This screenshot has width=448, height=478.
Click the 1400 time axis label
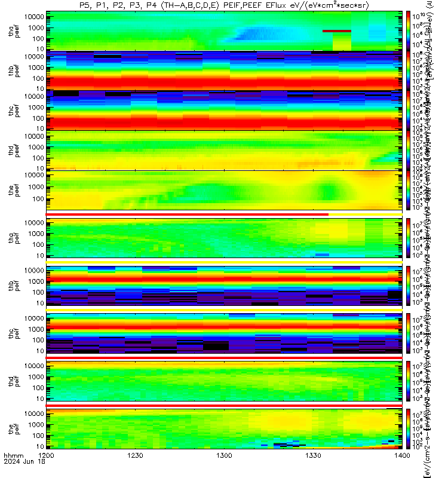pyautogui.click(x=402, y=455)
